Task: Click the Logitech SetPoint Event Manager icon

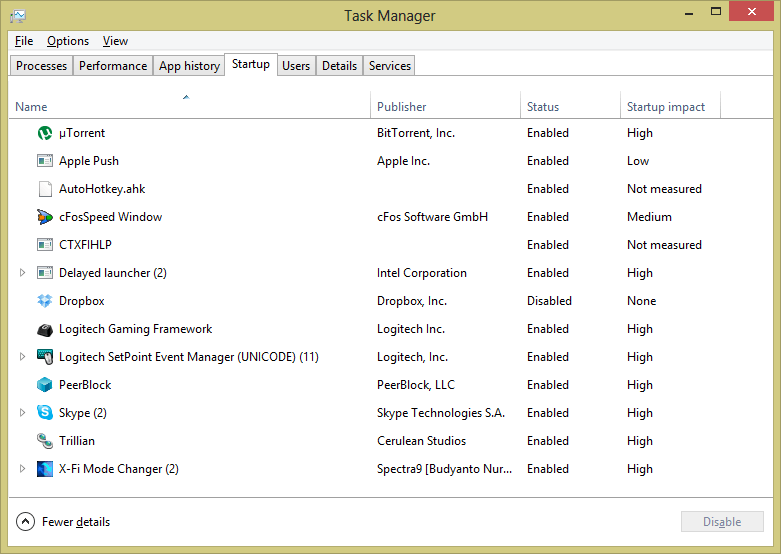Action: (x=45, y=357)
